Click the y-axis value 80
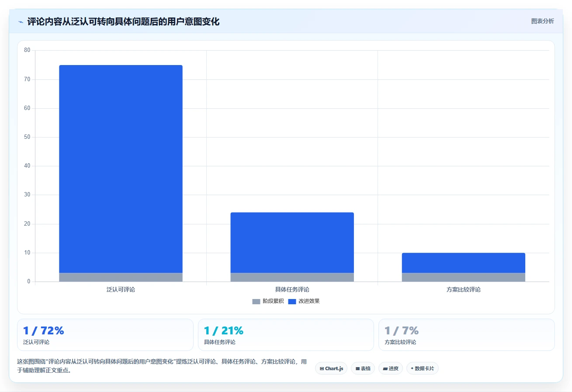 click(x=27, y=50)
